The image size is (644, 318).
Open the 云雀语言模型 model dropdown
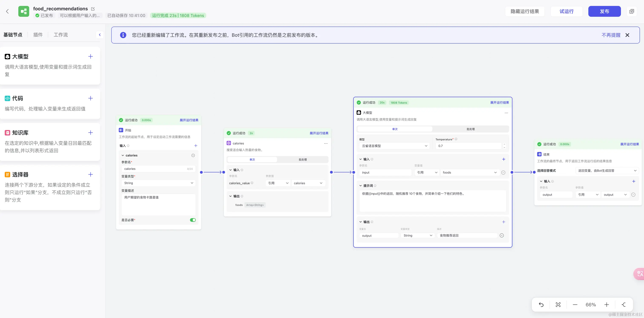point(394,146)
